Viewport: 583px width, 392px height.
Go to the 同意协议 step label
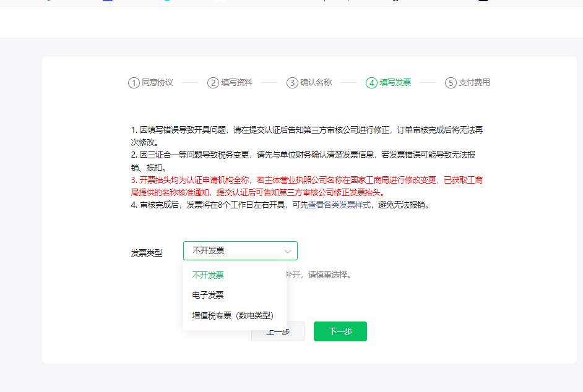(157, 83)
